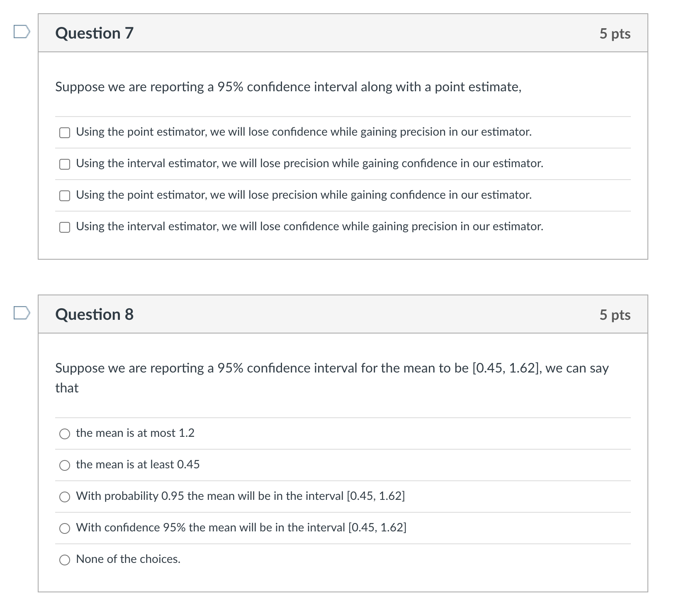Check 'Using the interval estimator, we will lose confidence while gaining precision'

click(65, 227)
